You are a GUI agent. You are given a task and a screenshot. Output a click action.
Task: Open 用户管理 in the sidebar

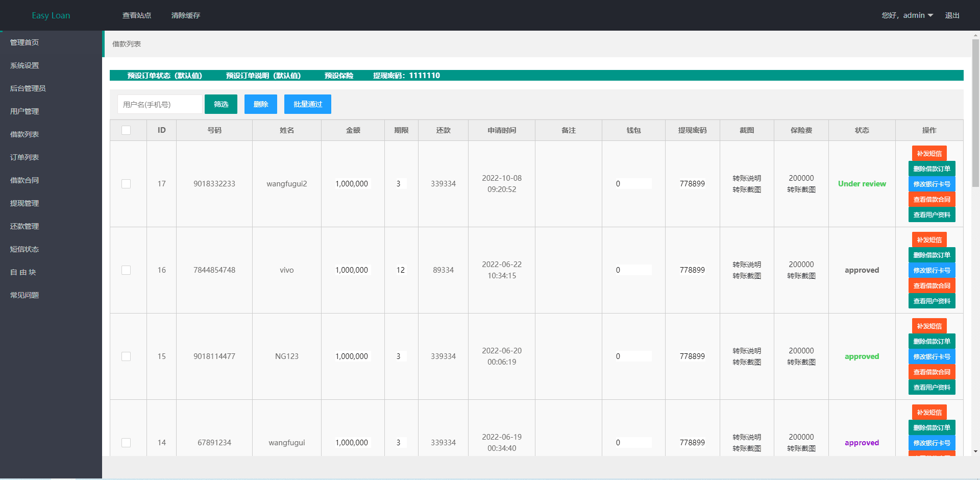point(24,111)
